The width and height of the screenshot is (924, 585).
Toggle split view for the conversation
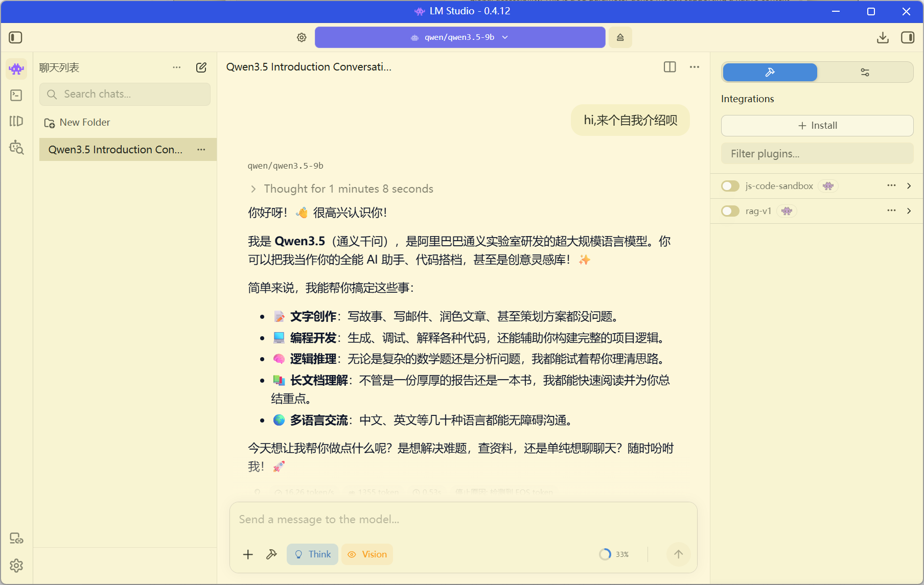pyautogui.click(x=670, y=67)
